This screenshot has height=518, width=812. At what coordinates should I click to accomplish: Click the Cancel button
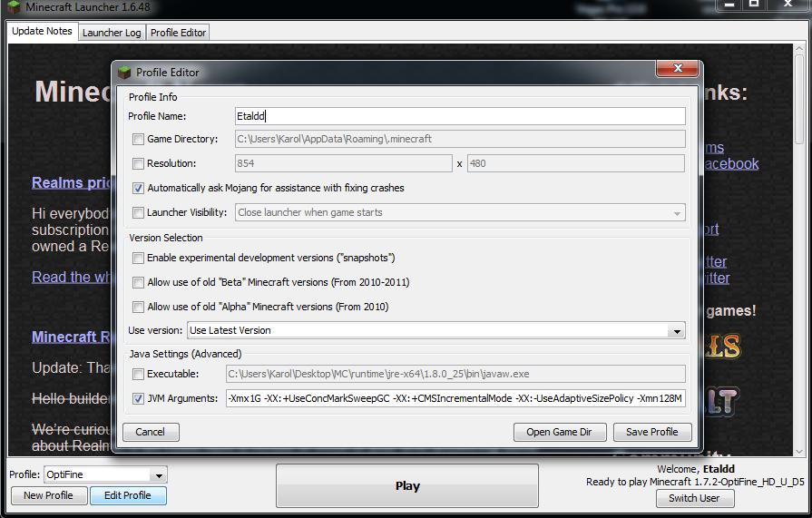tap(151, 432)
